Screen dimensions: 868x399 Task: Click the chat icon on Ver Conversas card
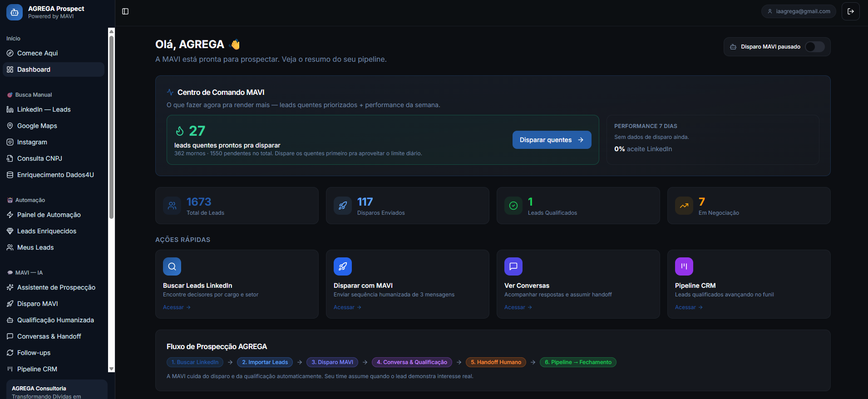click(x=513, y=266)
